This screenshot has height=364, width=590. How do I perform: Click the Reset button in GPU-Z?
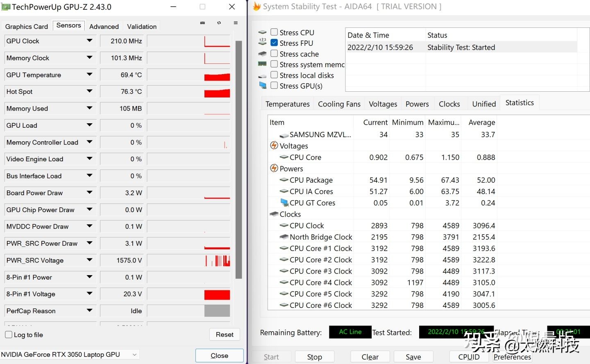225,335
